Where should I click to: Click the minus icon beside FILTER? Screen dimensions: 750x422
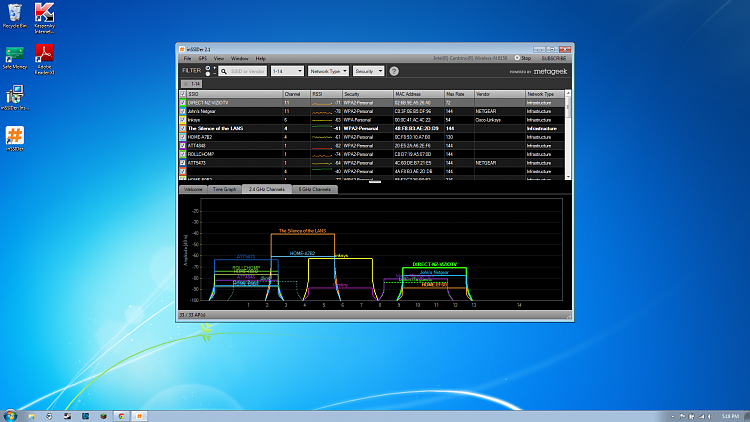[214, 74]
